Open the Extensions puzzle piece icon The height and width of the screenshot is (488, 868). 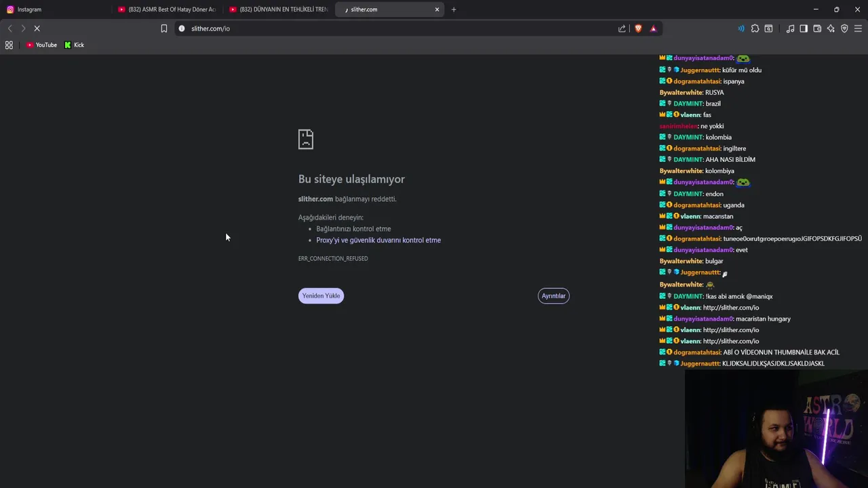[x=755, y=28]
